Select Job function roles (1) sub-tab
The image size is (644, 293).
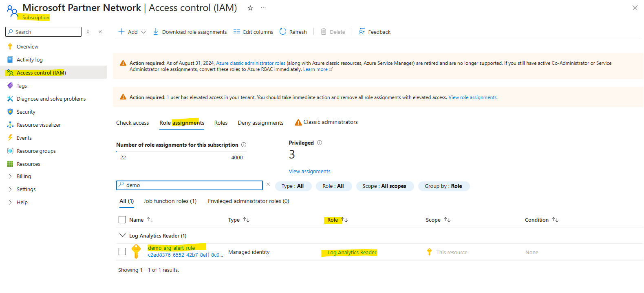pos(170,201)
